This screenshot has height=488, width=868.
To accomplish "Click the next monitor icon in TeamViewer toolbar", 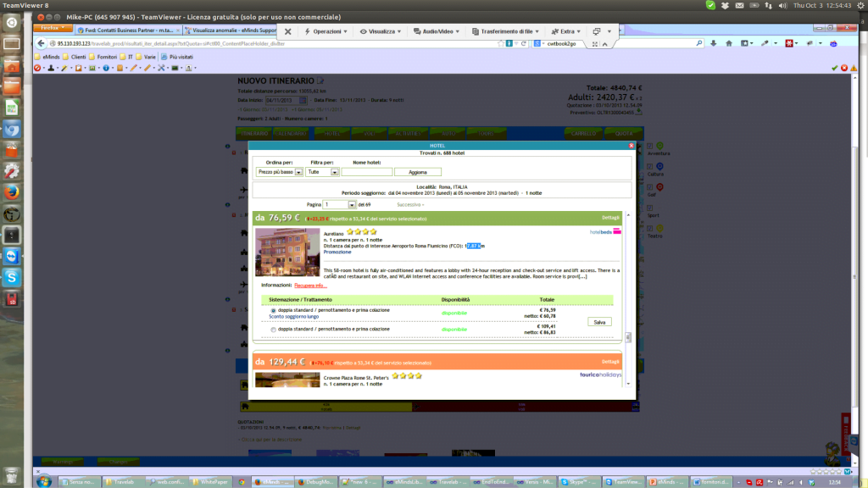I will (x=597, y=31).
